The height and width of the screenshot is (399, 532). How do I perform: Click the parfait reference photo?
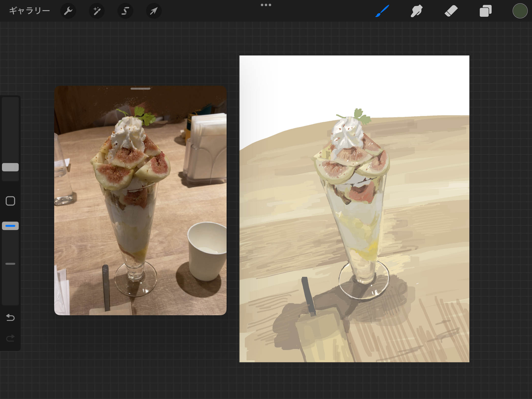click(x=140, y=200)
